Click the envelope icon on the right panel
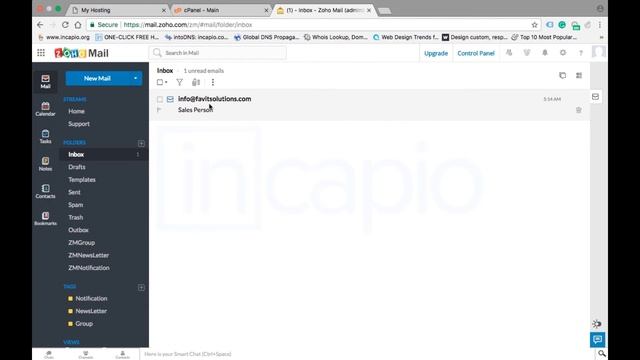The width and height of the screenshot is (640, 360). click(x=596, y=97)
